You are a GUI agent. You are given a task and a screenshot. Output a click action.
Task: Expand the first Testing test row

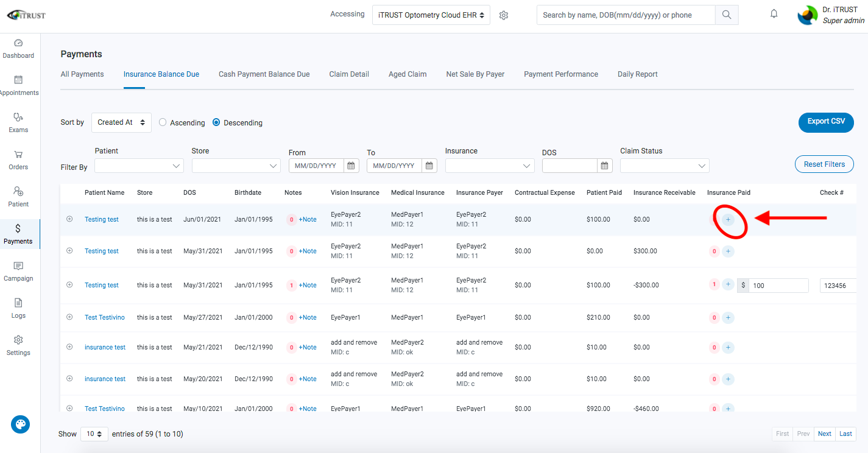coord(69,219)
